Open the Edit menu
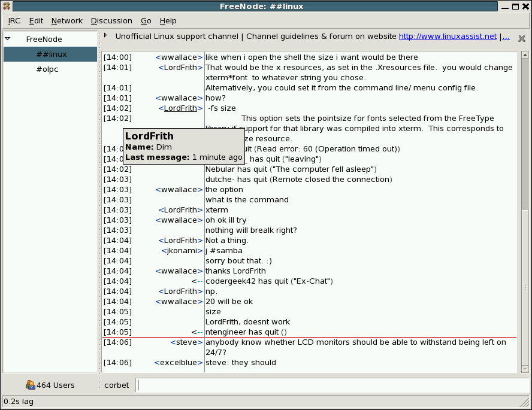The height and width of the screenshot is (410, 532). pos(36,21)
